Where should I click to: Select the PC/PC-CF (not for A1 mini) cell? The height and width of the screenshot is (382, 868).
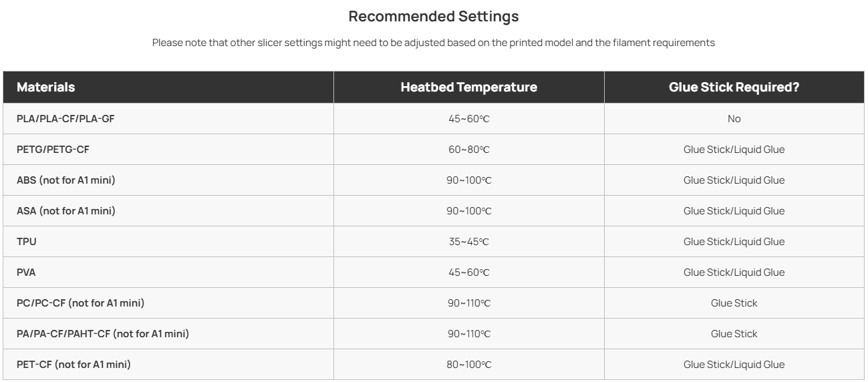[80, 303]
